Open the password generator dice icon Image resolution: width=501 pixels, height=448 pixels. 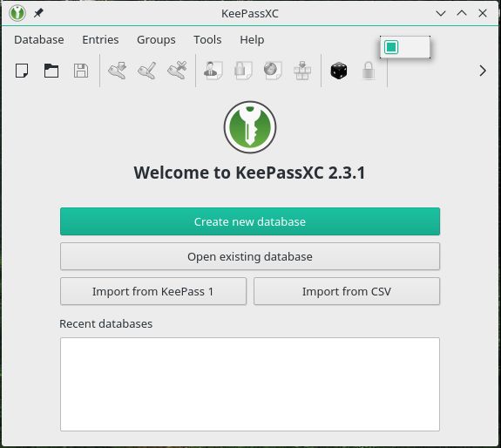(339, 71)
